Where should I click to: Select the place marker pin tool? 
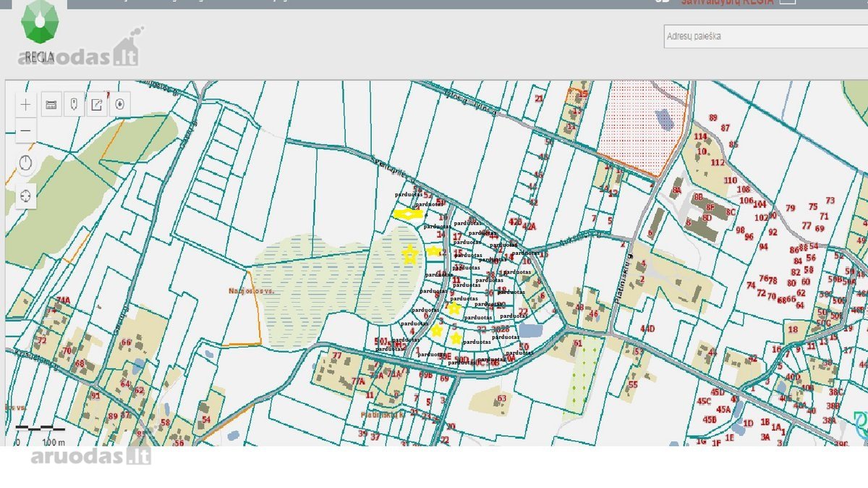pyautogui.click(x=73, y=104)
